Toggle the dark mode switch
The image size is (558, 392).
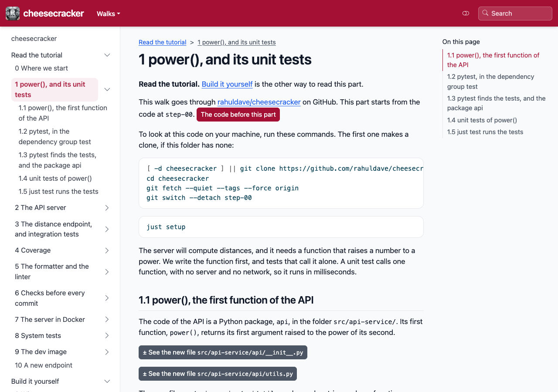click(x=466, y=14)
